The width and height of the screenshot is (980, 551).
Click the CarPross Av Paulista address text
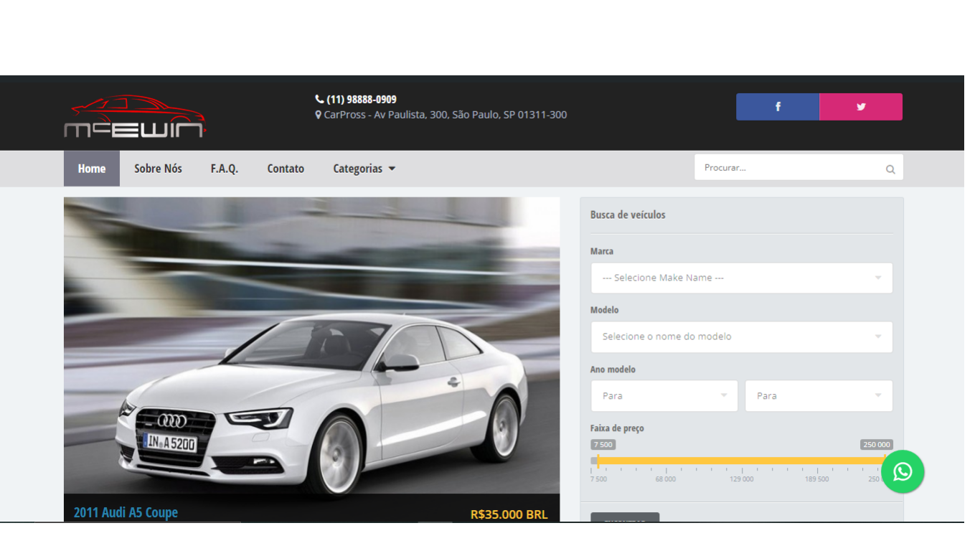[x=446, y=115]
